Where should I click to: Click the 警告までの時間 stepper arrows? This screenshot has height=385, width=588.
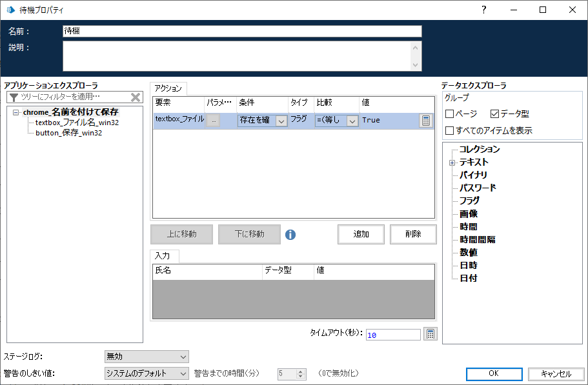pyautogui.click(x=301, y=374)
